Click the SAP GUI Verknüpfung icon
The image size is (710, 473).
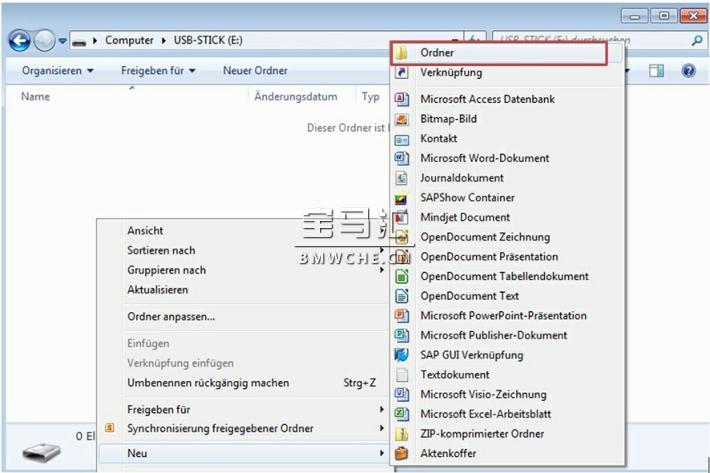[402, 355]
